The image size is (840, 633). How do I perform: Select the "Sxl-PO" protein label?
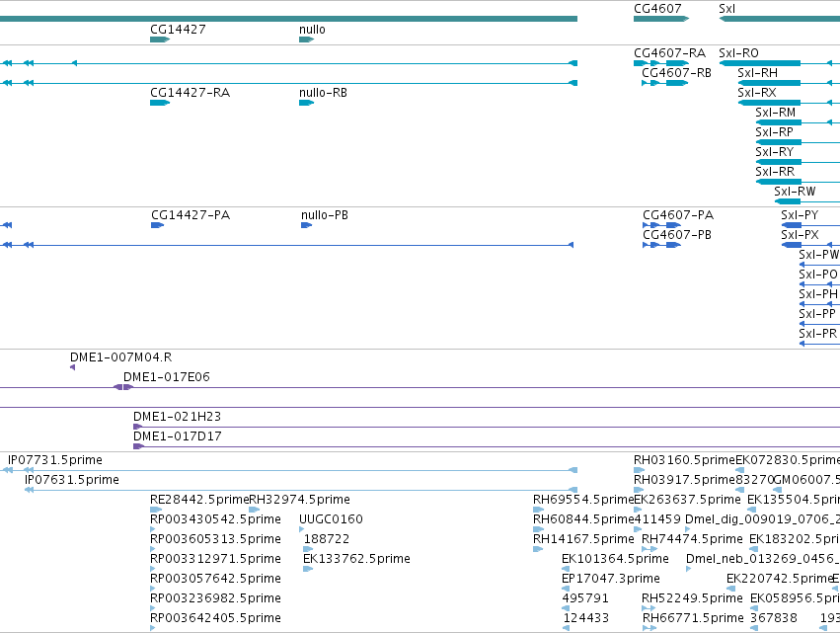coord(818,275)
